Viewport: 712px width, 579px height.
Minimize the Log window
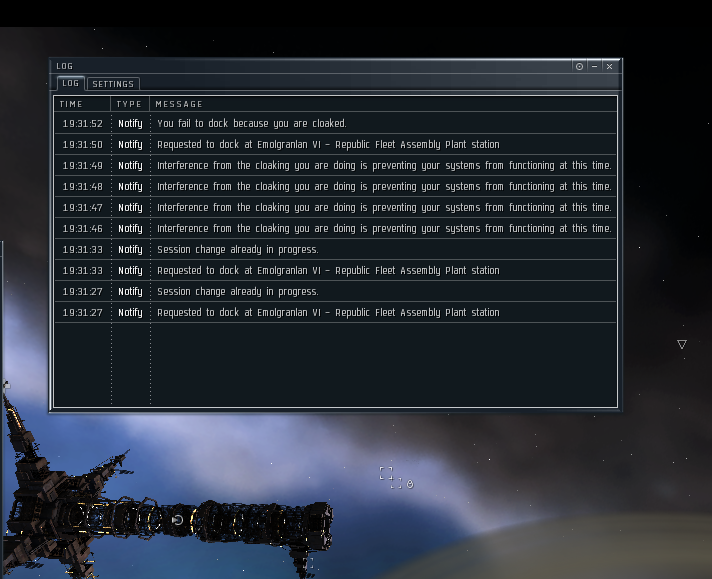(594, 66)
